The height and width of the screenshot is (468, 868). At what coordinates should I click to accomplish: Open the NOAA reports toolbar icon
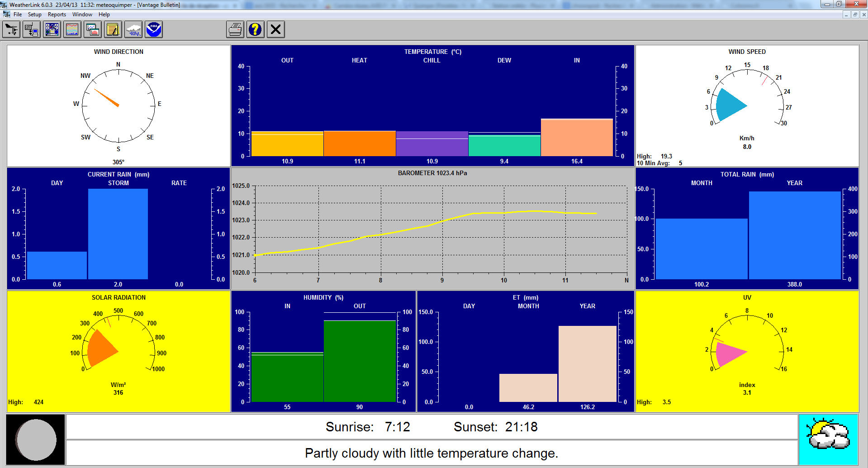tap(154, 30)
